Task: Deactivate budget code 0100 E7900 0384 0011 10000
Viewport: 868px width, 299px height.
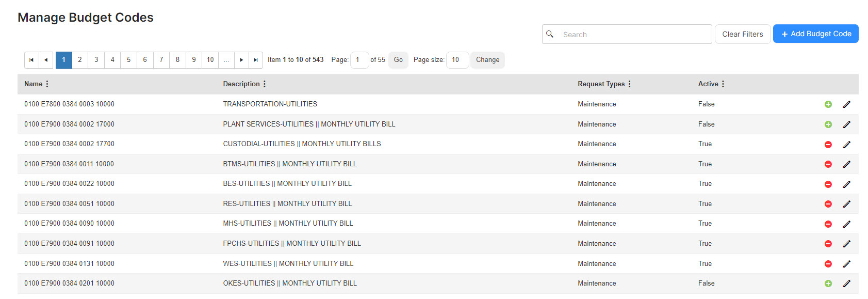Action: pyautogui.click(x=828, y=164)
